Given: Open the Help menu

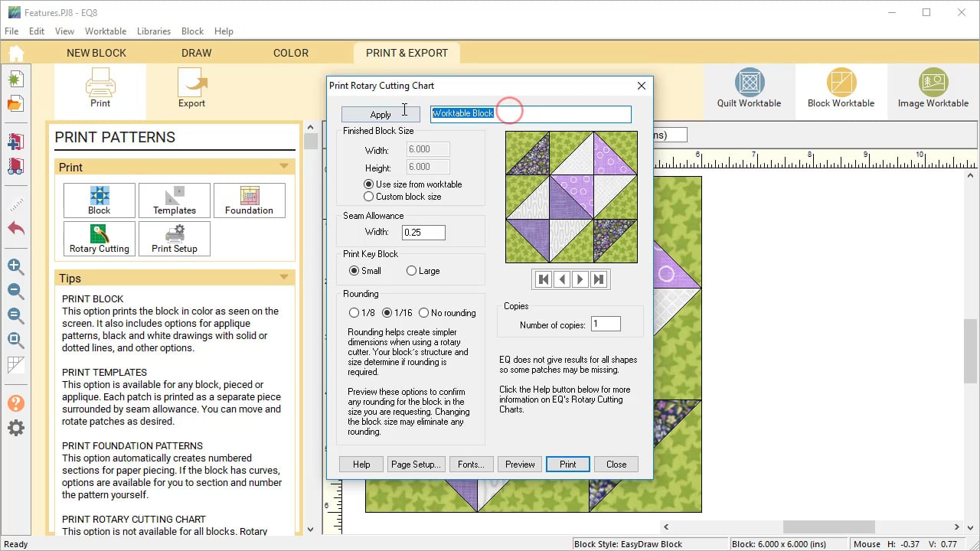Looking at the screenshot, I should click(224, 31).
